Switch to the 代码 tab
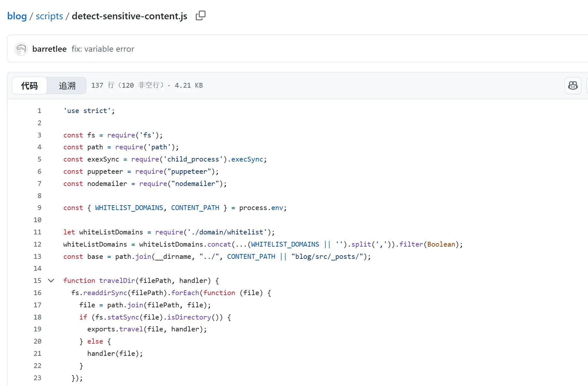Screen dimensions: 588x386 coord(30,86)
